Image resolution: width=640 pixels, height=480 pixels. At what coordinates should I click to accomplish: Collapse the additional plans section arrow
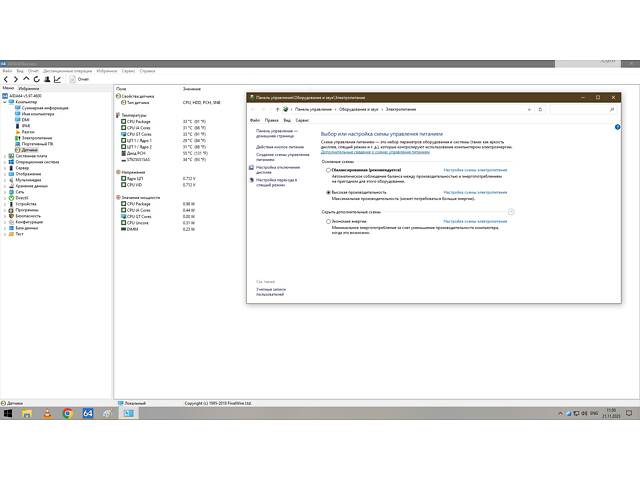coord(511,212)
